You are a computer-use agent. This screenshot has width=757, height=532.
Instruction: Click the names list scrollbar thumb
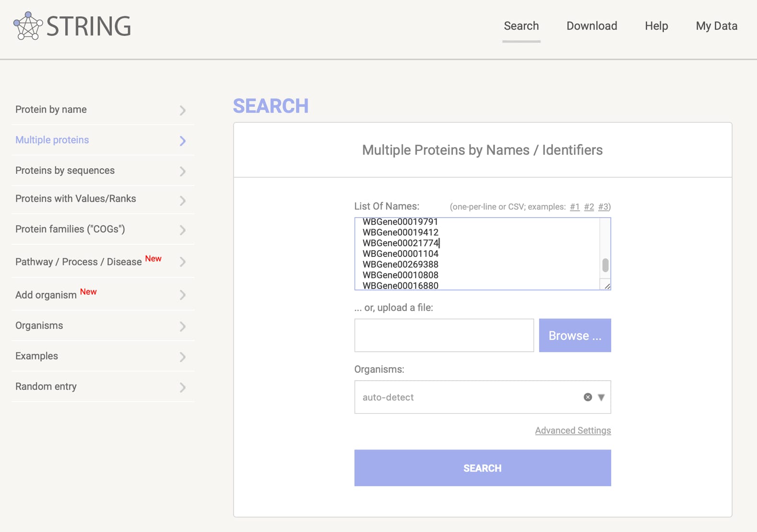[605, 265]
